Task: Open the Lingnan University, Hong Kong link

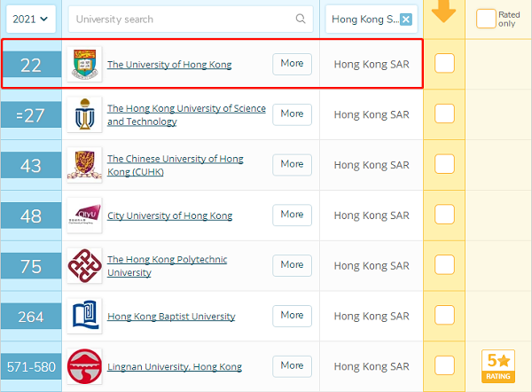Action: point(174,367)
